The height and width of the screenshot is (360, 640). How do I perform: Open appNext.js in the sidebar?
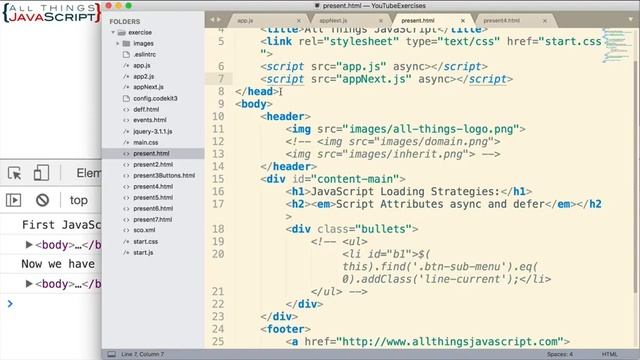(148, 87)
